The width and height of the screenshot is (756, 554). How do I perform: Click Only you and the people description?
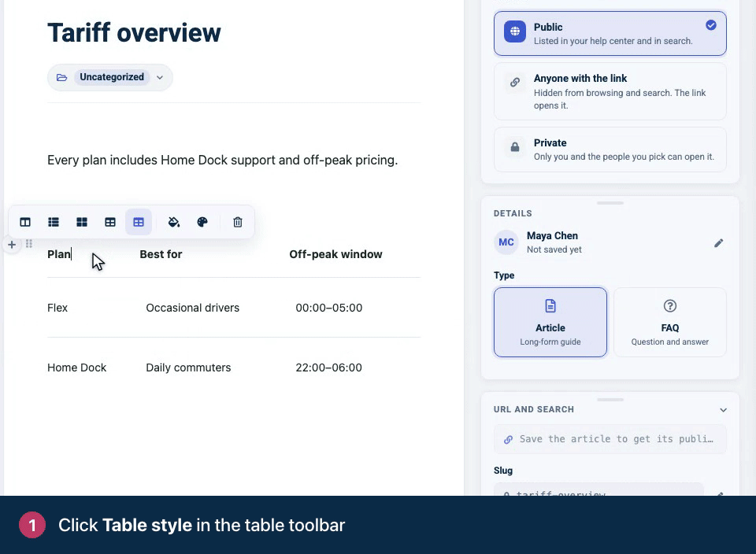(x=624, y=157)
